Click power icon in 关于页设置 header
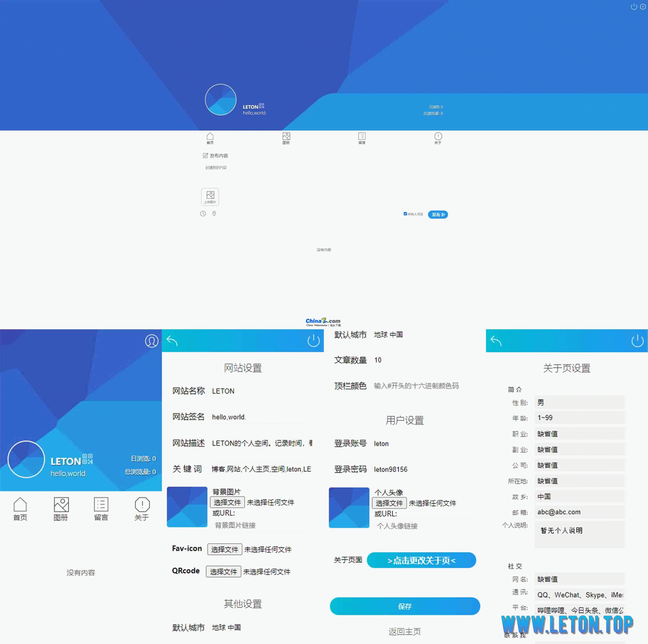648x644 pixels. (638, 341)
